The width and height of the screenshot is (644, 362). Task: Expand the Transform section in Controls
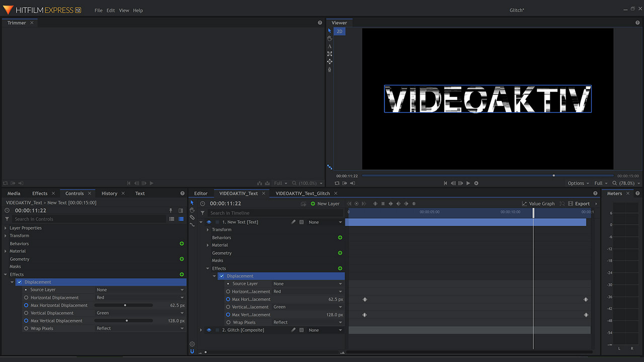click(x=6, y=236)
